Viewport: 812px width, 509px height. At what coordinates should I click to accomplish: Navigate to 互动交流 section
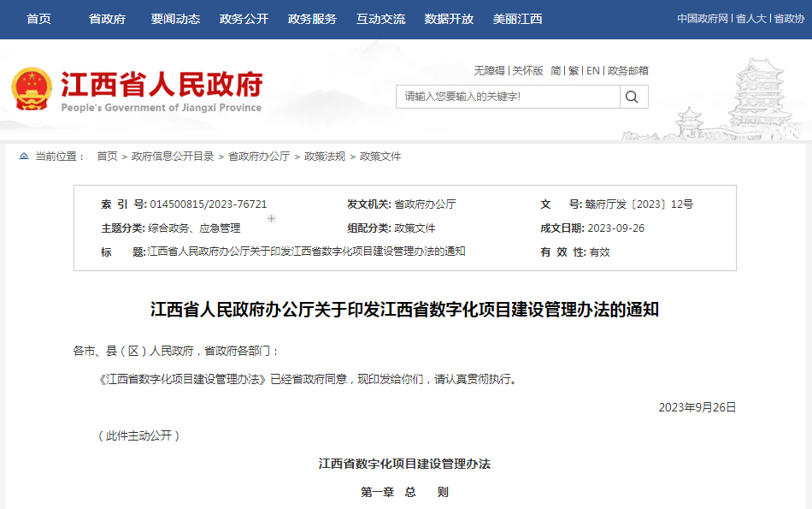pos(380,19)
